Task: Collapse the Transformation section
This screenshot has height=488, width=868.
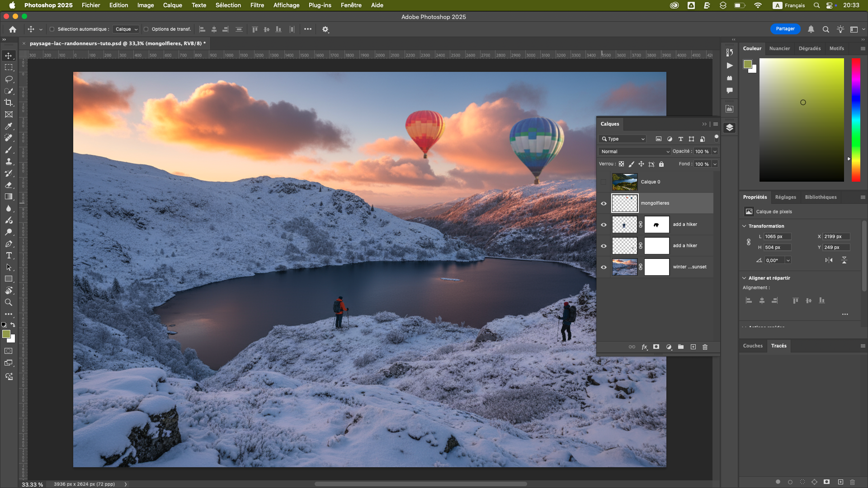Action: click(x=744, y=226)
